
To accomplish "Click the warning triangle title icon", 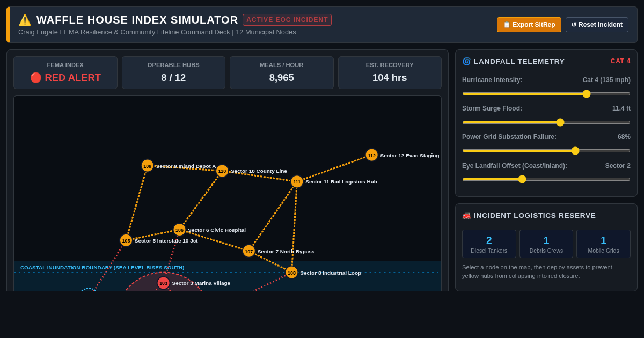I will [x=25, y=20].
